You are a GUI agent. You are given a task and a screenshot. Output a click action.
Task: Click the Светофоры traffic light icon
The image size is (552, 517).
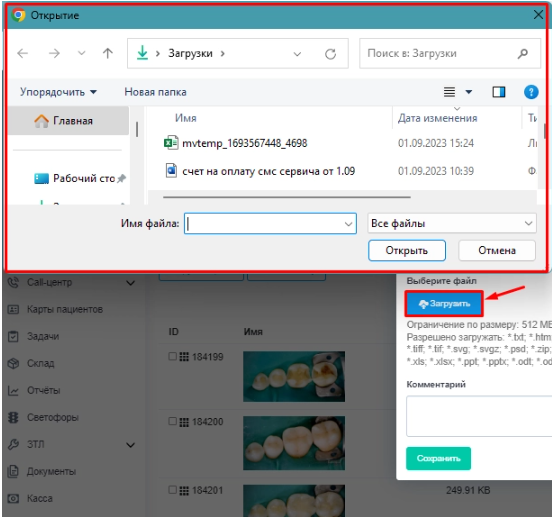point(13,417)
